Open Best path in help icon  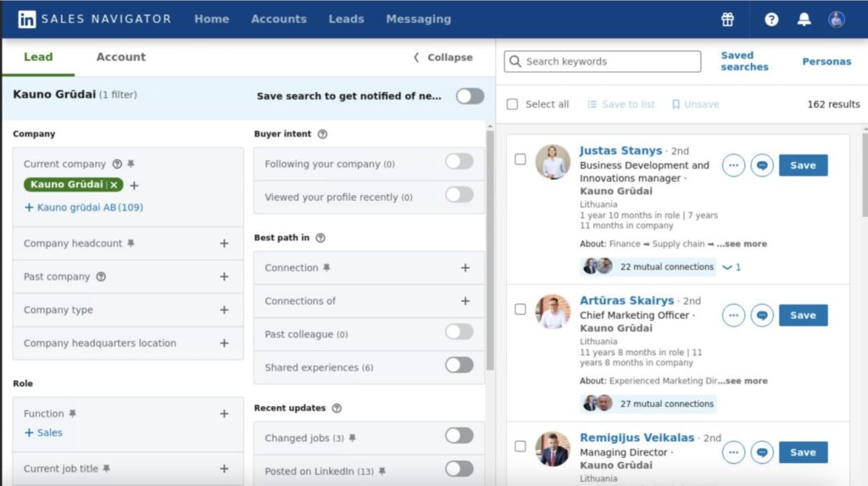coord(320,237)
